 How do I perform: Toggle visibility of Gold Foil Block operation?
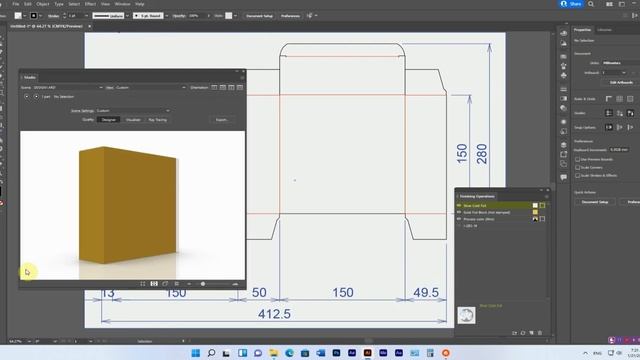(x=459, y=212)
